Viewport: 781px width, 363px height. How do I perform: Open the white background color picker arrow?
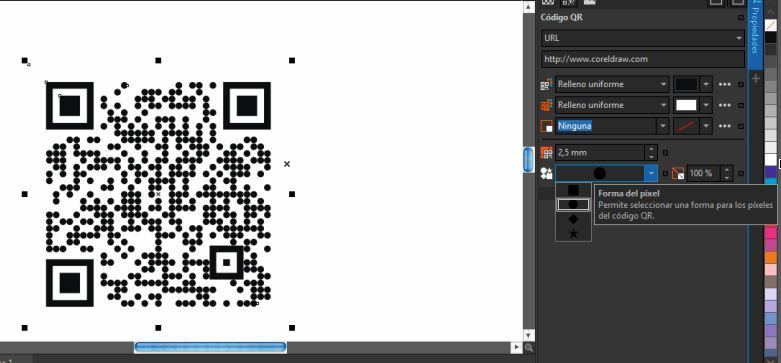click(706, 105)
